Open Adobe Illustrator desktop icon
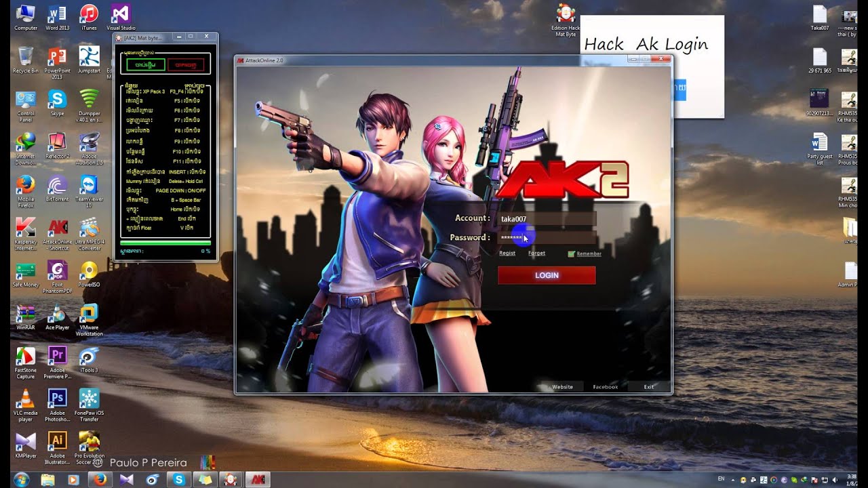Viewport: 868px width, 488px height. (57, 448)
